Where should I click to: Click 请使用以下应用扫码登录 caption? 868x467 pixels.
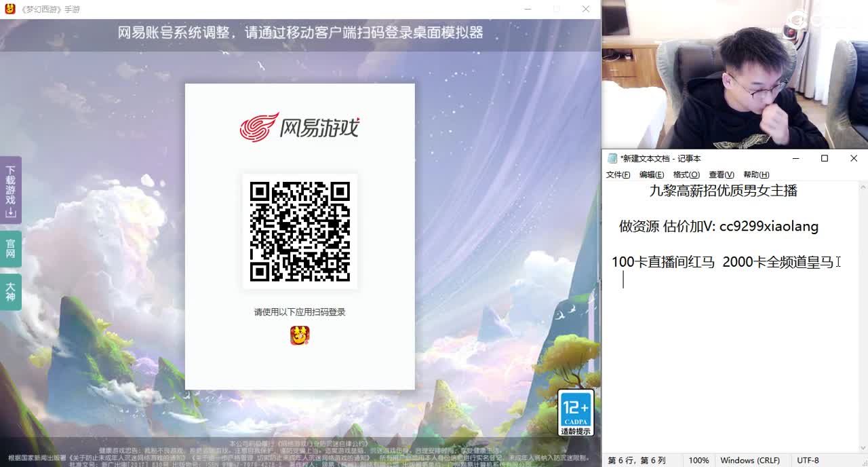click(x=300, y=312)
